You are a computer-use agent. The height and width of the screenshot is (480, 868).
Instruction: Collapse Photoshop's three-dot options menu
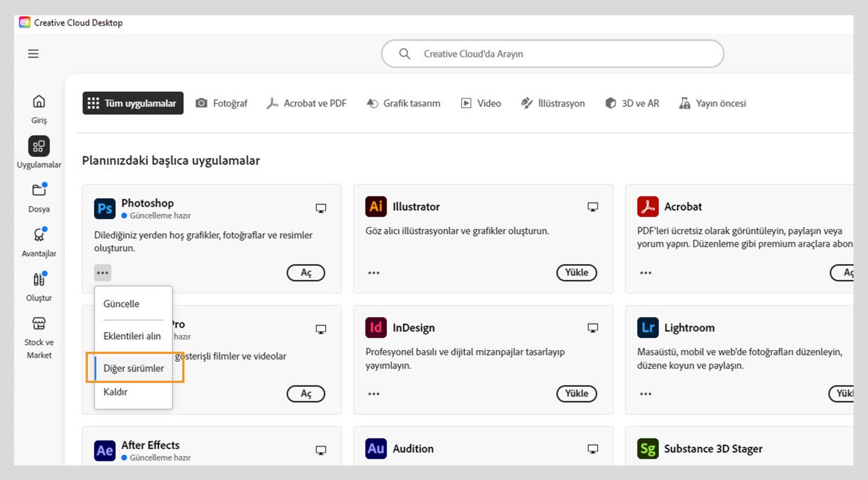tap(103, 273)
